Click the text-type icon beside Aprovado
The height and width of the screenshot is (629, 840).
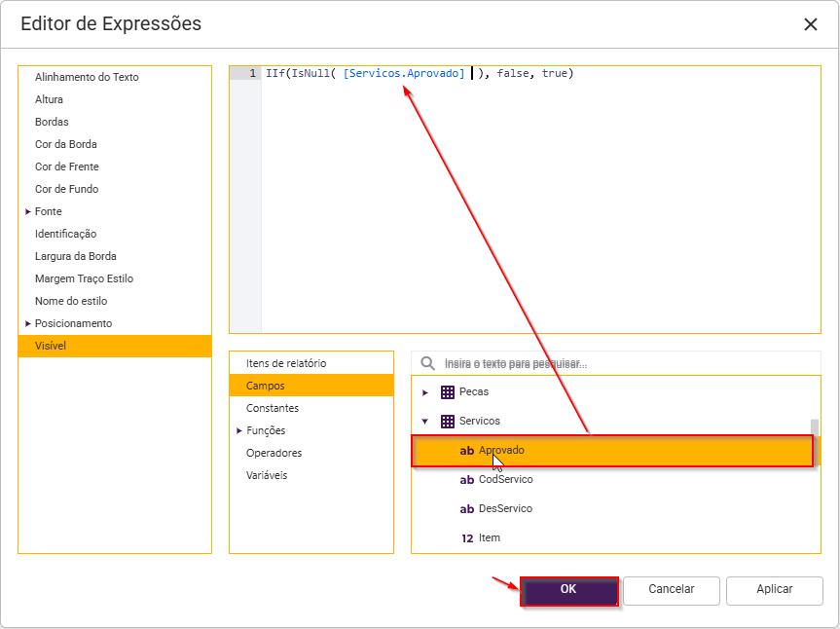pos(467,451)
